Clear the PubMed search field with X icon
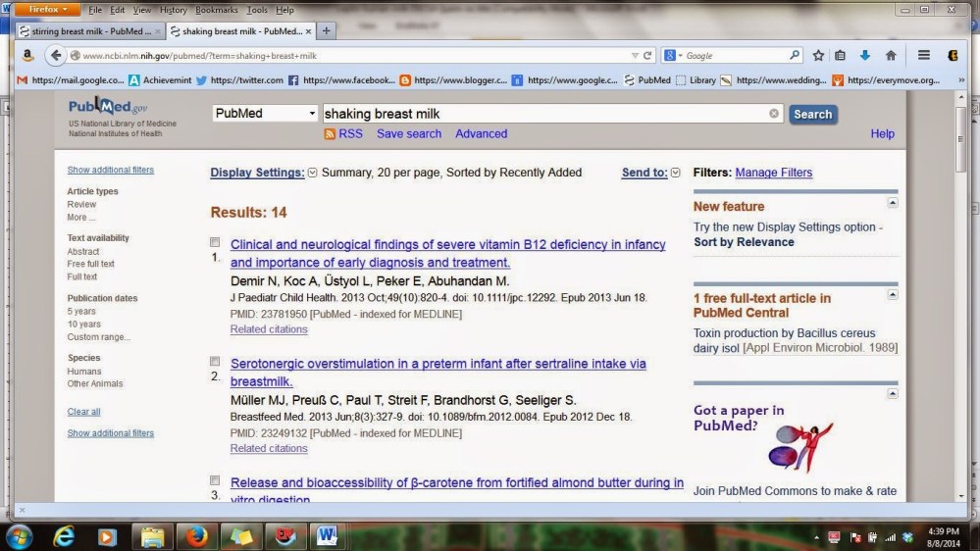980x551 pixels. (774, 114)
